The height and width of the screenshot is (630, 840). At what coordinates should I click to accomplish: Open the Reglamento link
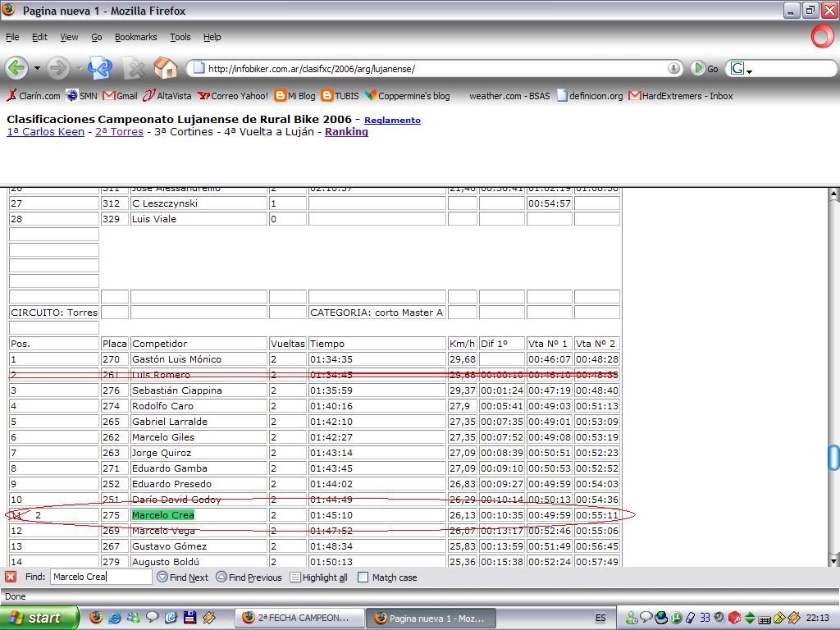(392, 121)
